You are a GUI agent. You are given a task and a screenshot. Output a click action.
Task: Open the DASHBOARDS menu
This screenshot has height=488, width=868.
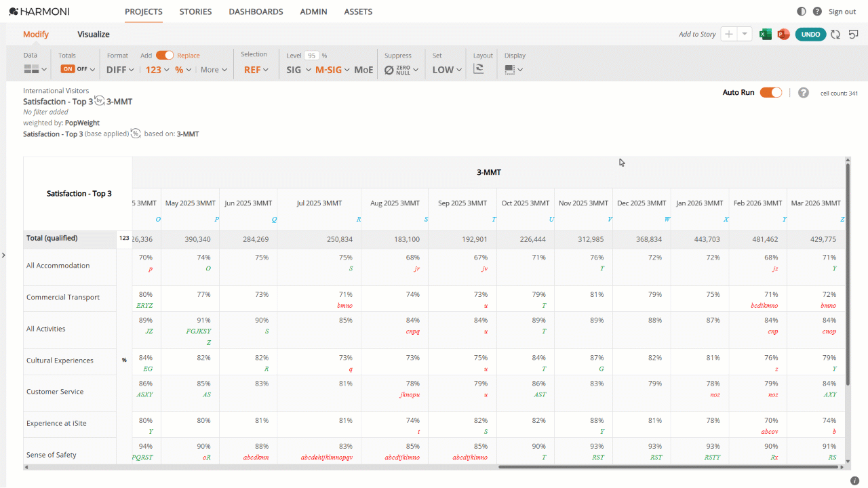(256, 12)
